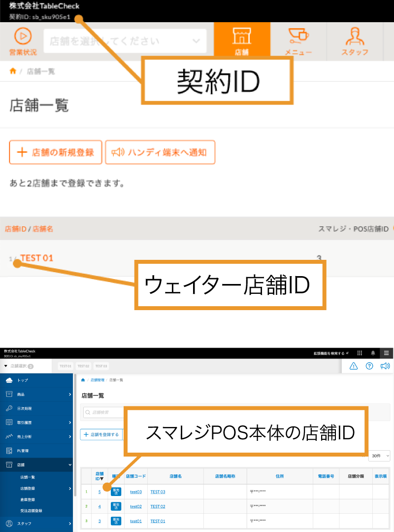Expand the 店舗登録 submenu chevron
This screenshot has width=394, height=532.
(70, 489)
